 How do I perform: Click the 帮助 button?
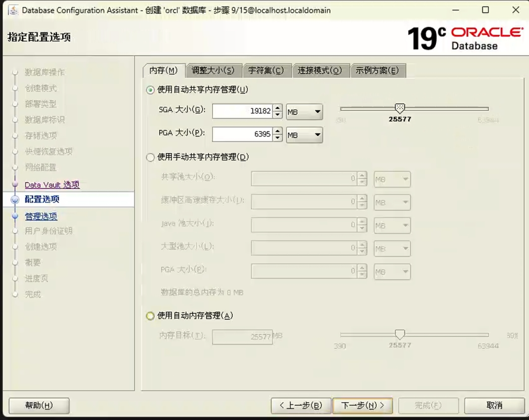click(39, 405)
